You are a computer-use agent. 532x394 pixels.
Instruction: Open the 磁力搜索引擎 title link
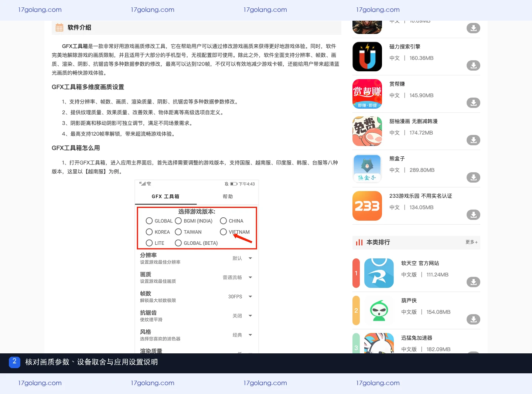point(405,47)
